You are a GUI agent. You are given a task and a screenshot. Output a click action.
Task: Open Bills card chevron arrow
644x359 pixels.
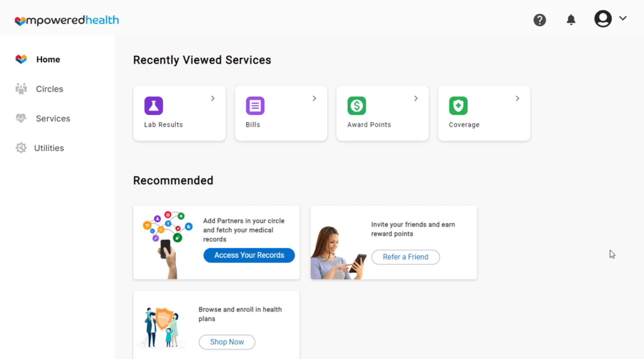(x=314, y=98)
